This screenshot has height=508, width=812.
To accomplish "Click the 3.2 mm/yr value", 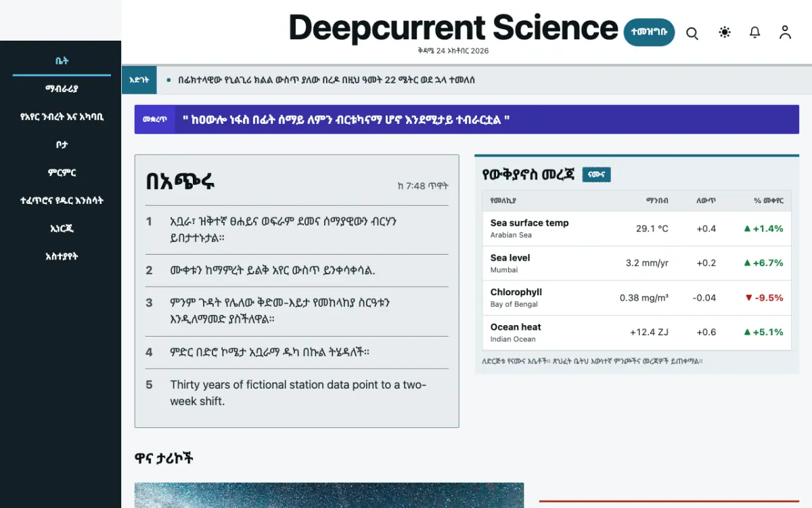I will click(x=647, y=263).
